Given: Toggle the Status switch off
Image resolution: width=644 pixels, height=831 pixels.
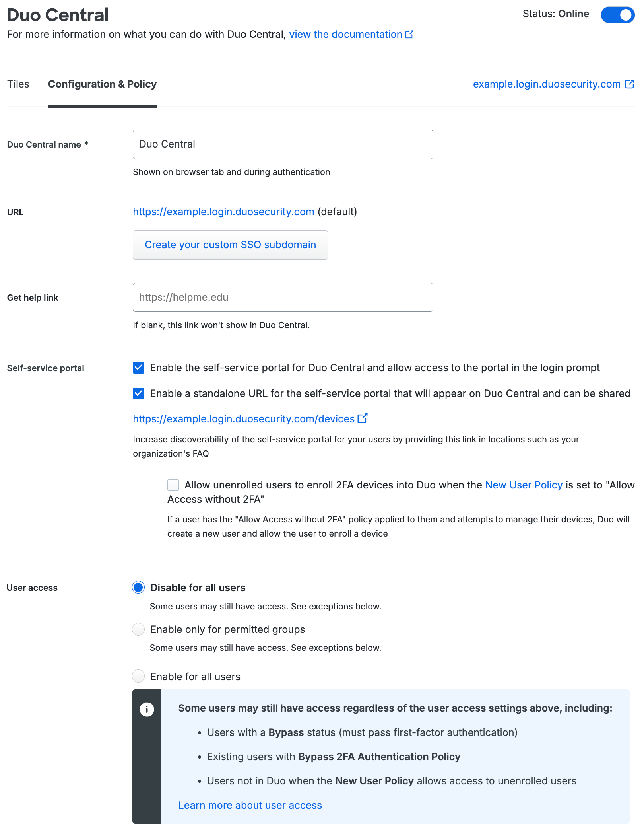Looking at the screenshot, I should [x=617, y=14].
